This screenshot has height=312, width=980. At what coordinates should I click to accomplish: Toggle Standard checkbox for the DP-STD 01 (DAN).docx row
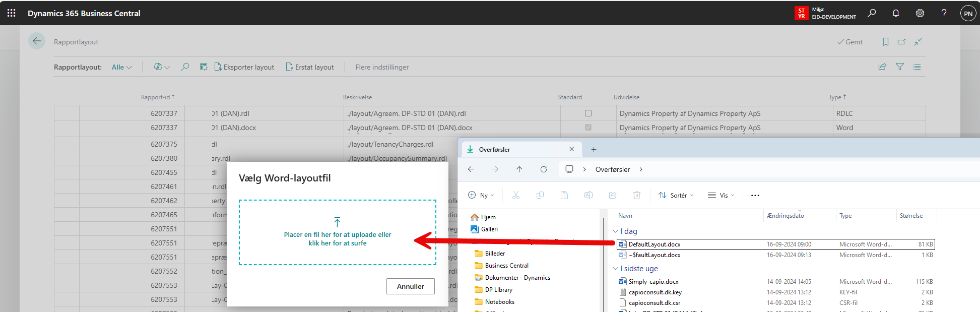click(x=588, y=128)
